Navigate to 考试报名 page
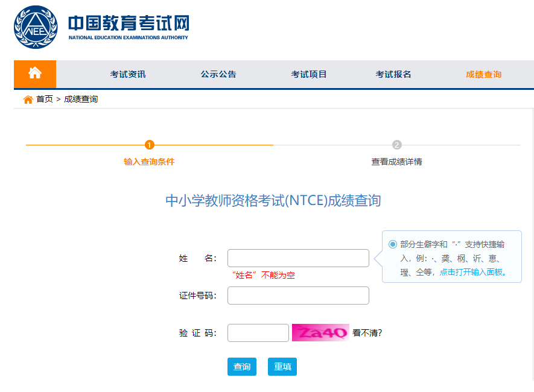This screenshot has width=534, height=392. (x=393, y=75)
